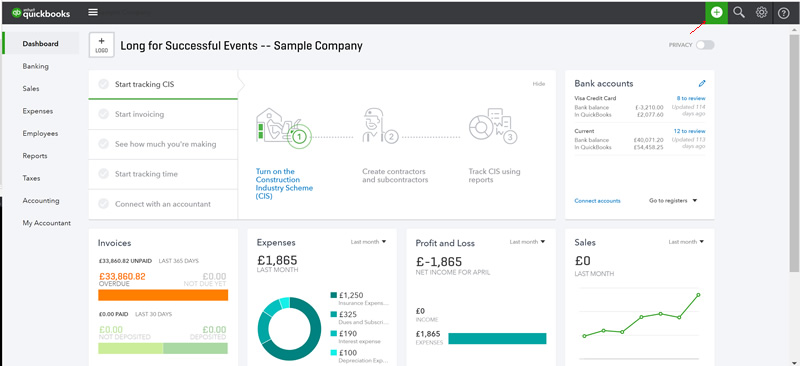Edit bank accounts with pencil icon
The width and height of the screenshot is (800, 366).
pos(702,83)
